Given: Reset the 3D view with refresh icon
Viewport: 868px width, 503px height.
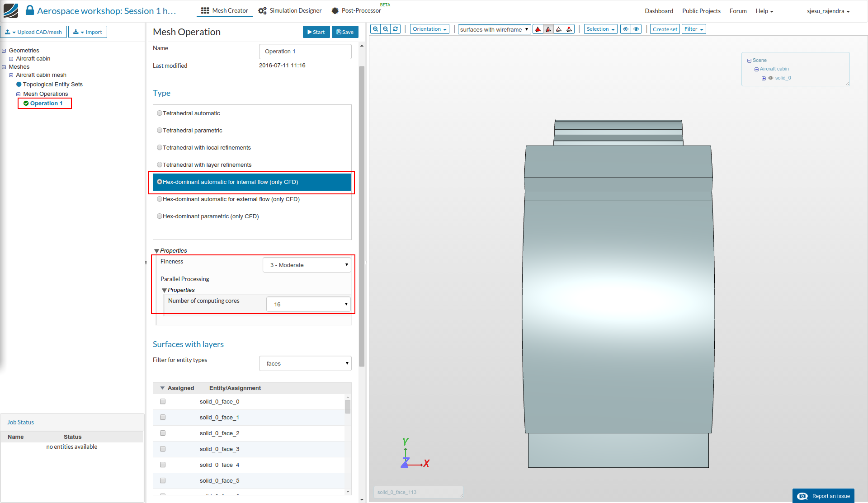Looking at the screenshot, I should (x=396, y=29).
